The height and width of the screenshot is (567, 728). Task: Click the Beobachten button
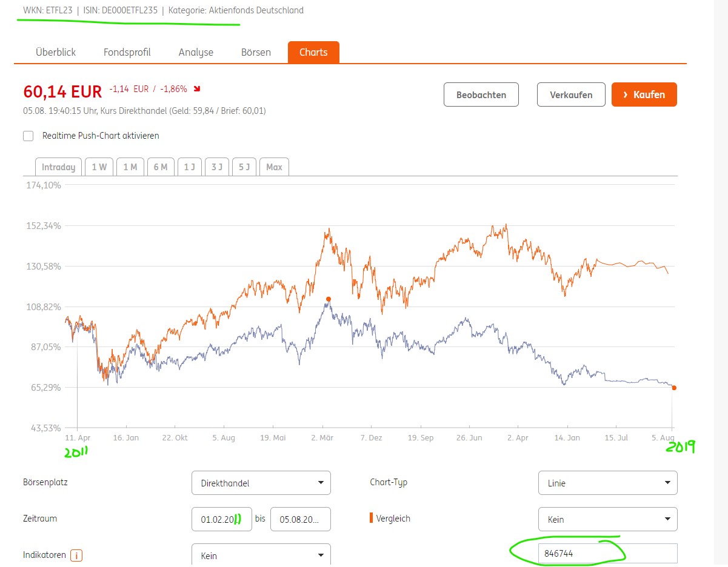(x=481, y=94)
